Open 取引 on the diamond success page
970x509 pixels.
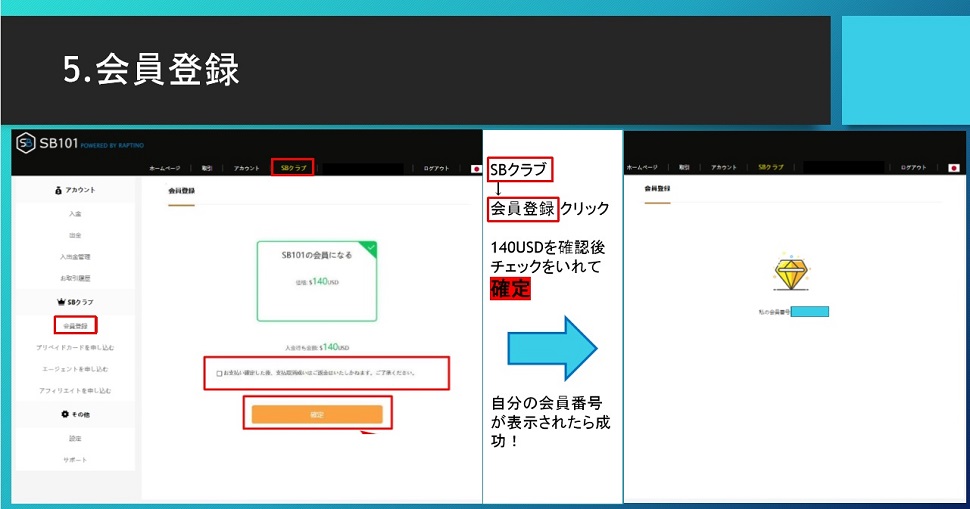tap(684, 168)
